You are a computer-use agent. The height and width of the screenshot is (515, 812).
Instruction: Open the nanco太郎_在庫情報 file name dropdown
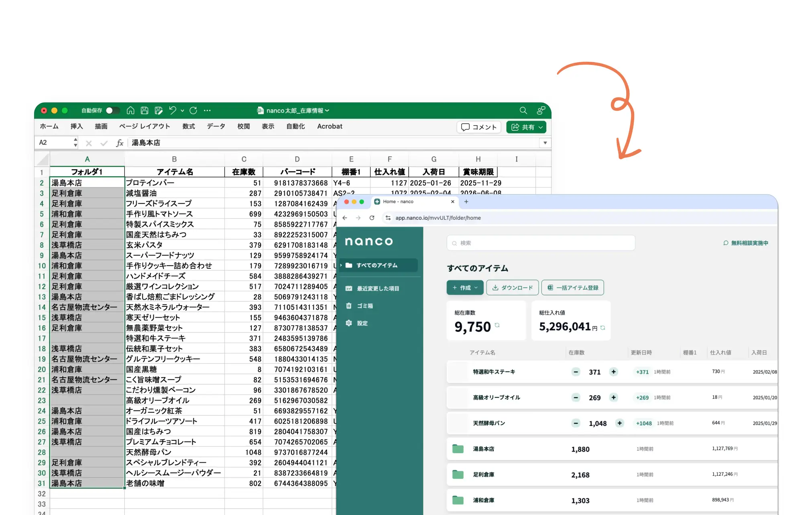click(x=297, y=111)
